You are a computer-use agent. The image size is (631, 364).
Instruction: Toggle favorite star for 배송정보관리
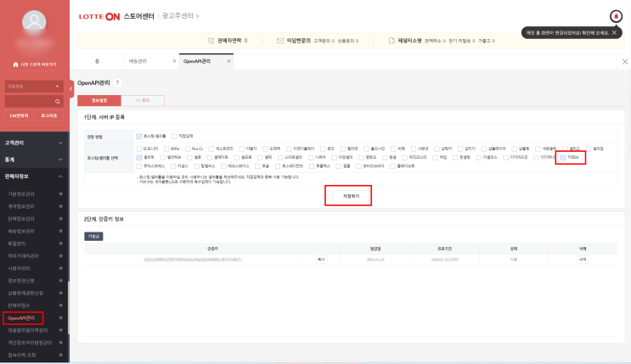click(x=61, y=232)
